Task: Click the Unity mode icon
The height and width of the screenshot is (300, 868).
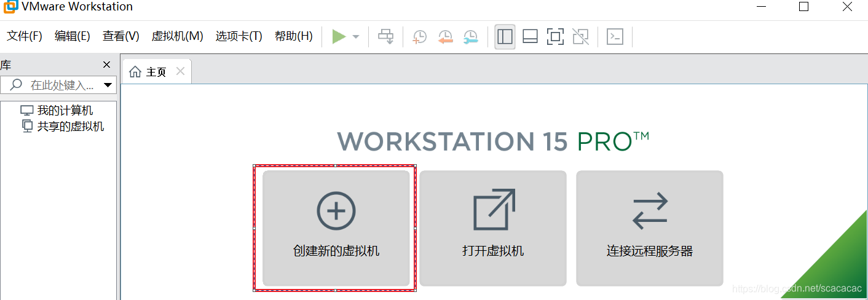Action: coord(580,37)
